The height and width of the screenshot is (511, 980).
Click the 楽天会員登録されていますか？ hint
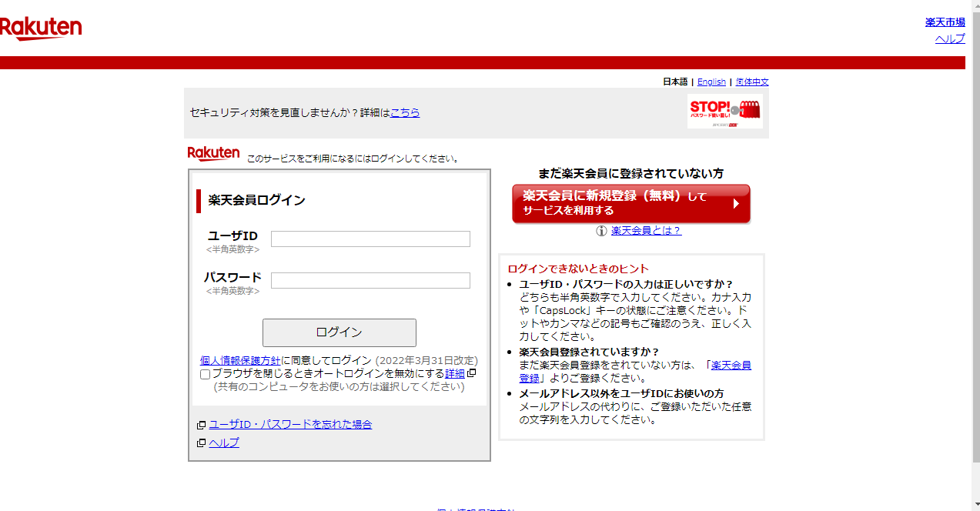[590, 352]
